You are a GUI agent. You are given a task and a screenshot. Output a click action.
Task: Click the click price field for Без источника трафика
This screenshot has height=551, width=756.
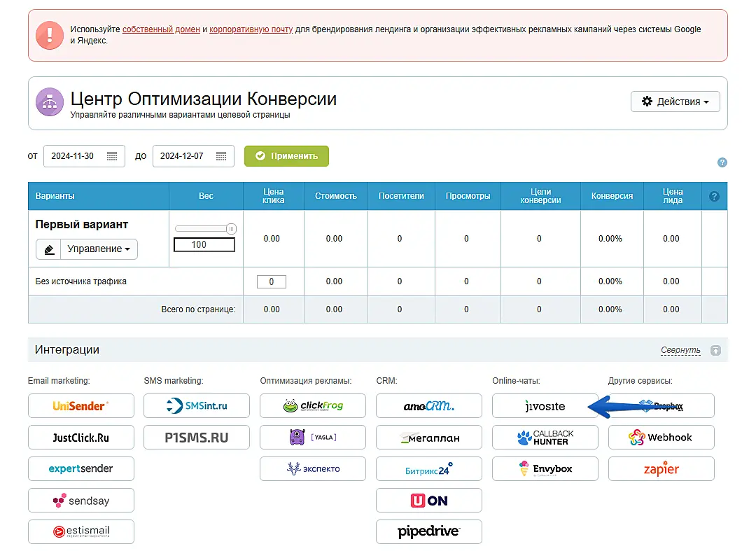click(x=271, y=282)
